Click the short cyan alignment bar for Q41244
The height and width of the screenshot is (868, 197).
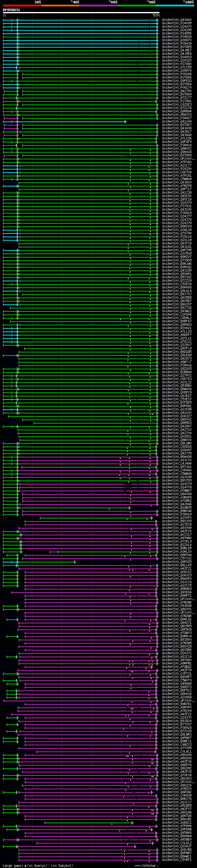(x=65, y=122)
